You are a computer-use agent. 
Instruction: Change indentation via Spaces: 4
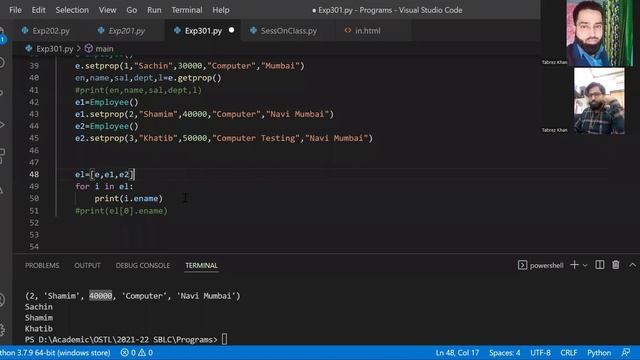click(x=504, y=353)
